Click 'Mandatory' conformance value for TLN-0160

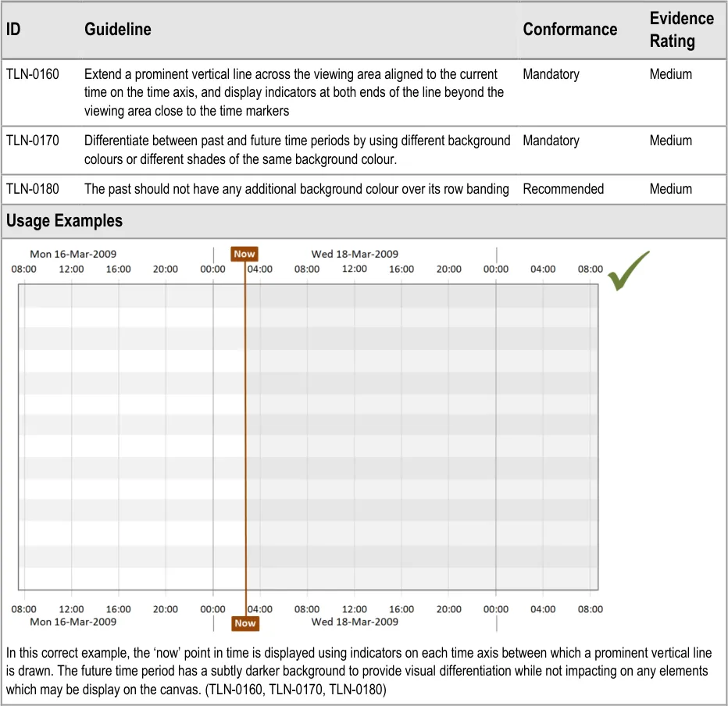tap(551, 74)
